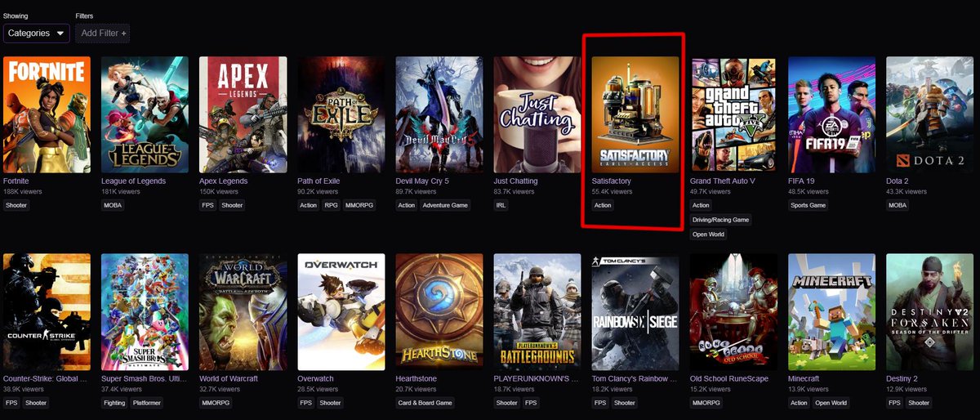The height and width of the screenshot is (420, 980).
Task: Click the Hearthstone title link
Action: 417,378
